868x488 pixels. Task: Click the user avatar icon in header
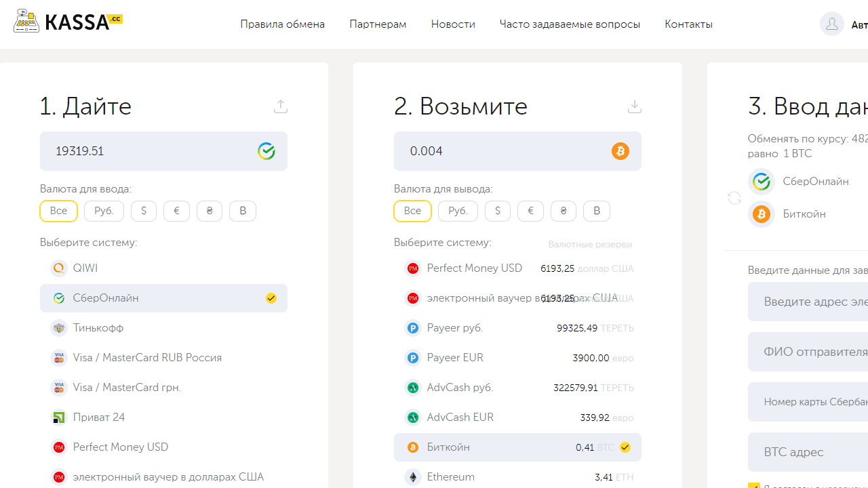pos(831,24)
